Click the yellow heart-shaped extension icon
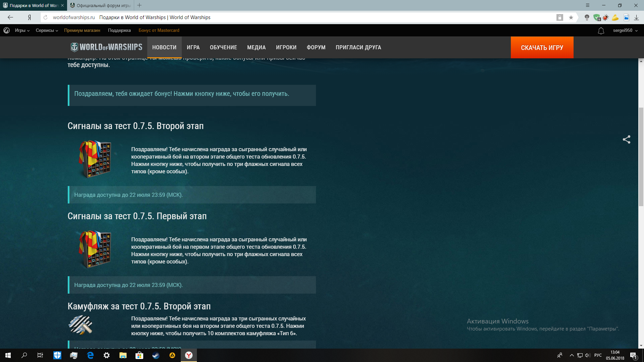 (x=615, y=17)
